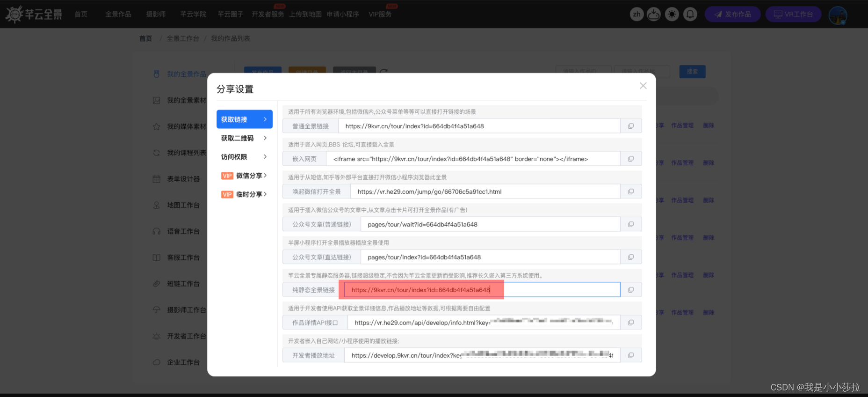Open 首页 in top navigation bar

click(x=81, y=14)
